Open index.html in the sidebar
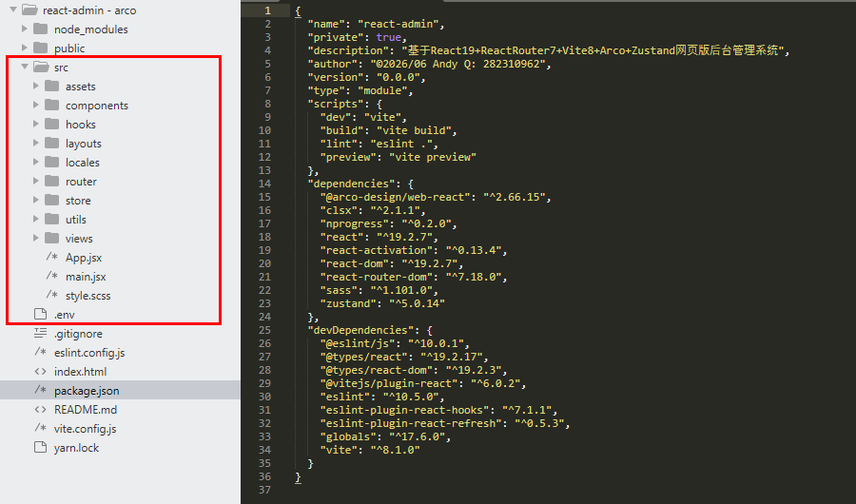The width and height of the screenshot is (856, 504). (80, 372)
